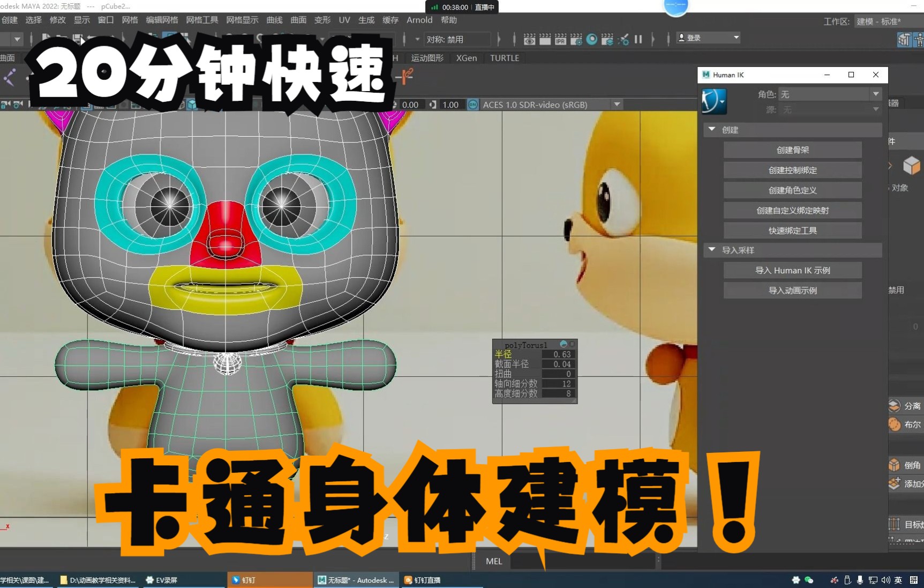Expand the 角色 character dropdown in Human IK
This screenshot has width=924, height=588.
point(876,93)
